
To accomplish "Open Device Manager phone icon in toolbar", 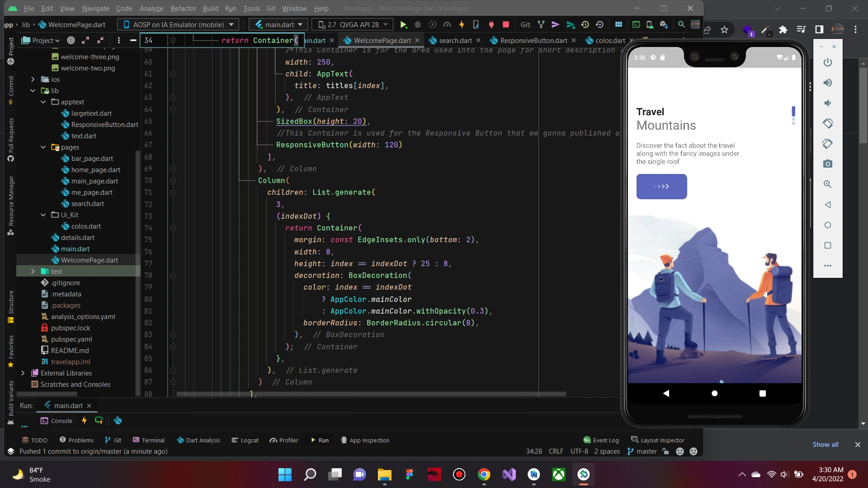I will pyautogui.click(x=650, y=24).
